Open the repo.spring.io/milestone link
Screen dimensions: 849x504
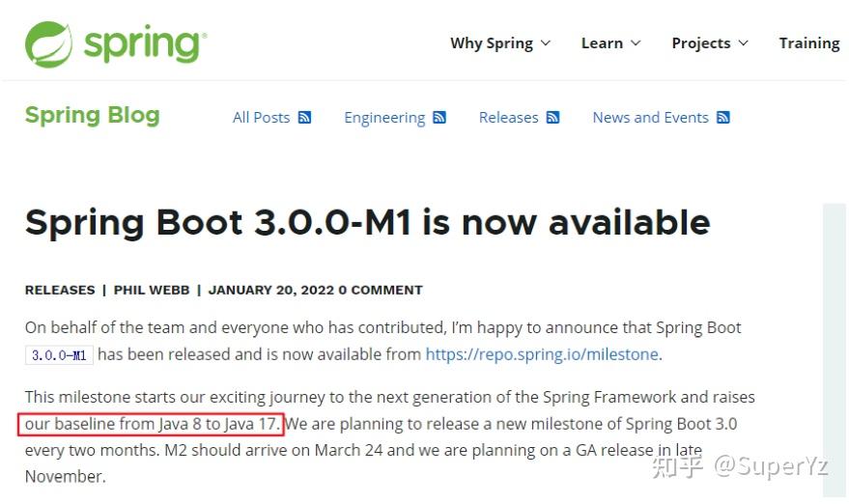[542, 354]
